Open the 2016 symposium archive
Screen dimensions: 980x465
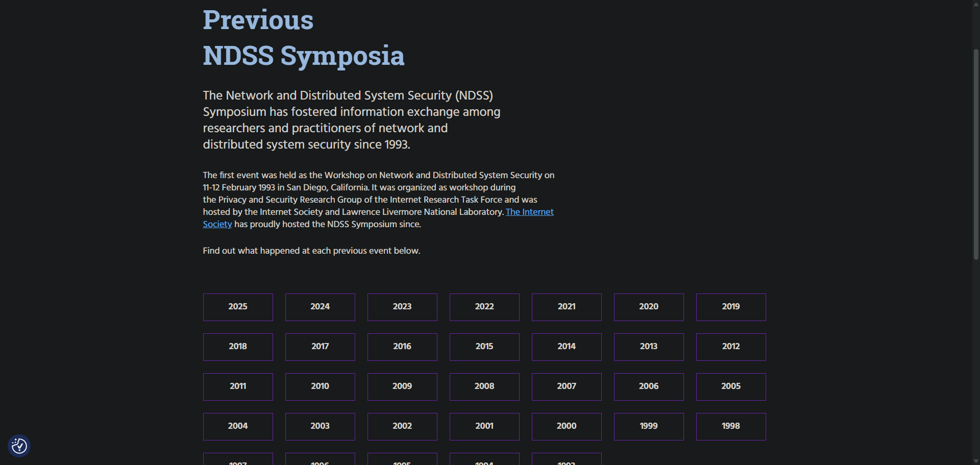tap(402, 347)
